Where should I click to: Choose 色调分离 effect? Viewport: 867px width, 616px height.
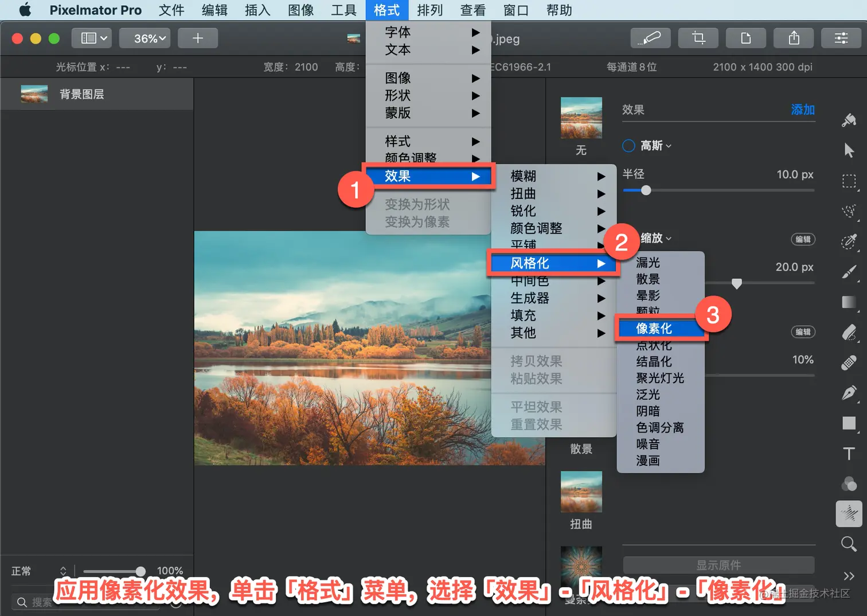pyautogui.click(x=661, y=427)
